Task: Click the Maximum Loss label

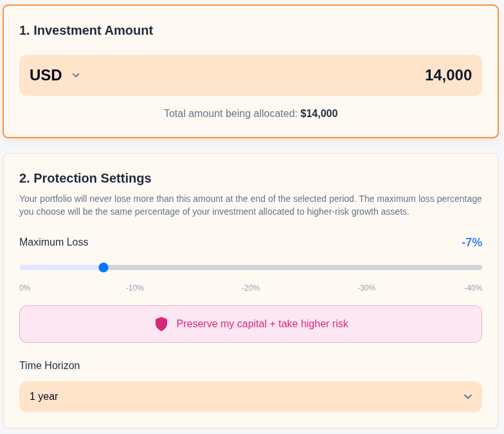Action: (x=54, y=242)
